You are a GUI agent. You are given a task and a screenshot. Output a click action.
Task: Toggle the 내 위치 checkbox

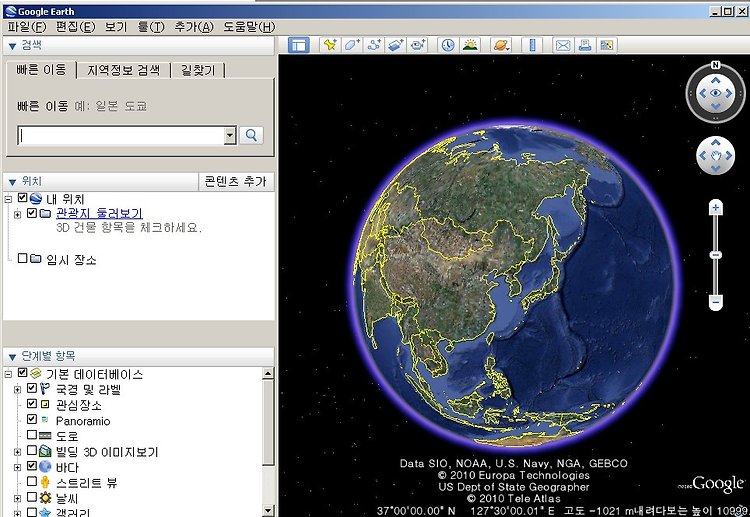(22, 198)
